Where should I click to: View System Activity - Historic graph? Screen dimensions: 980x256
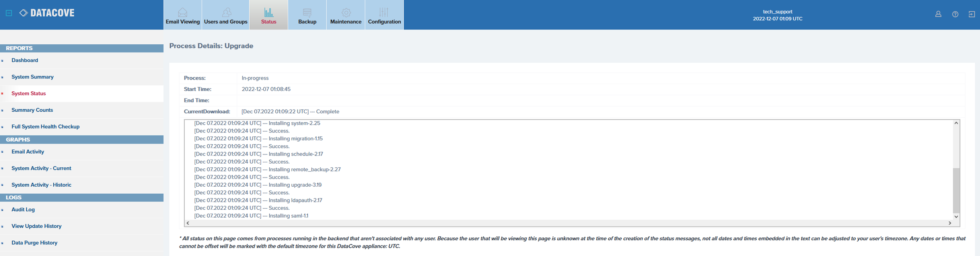click(x=41, y=185)
